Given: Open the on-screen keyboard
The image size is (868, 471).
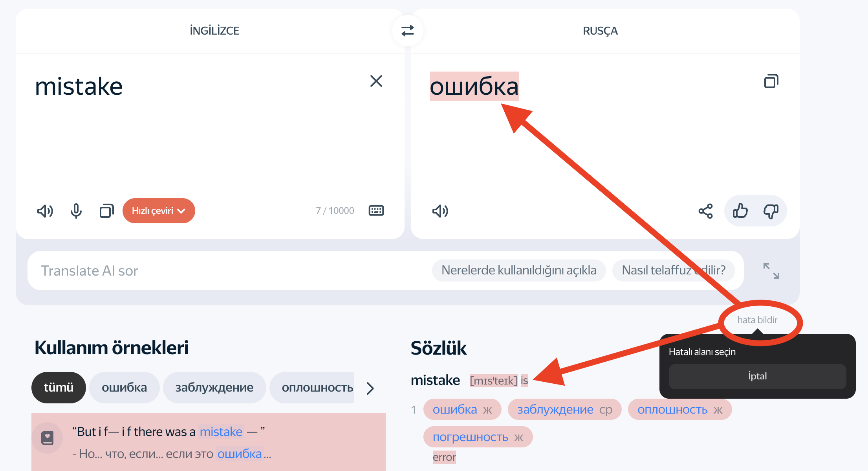Looking at the screenshot, I should coord(376,211).
